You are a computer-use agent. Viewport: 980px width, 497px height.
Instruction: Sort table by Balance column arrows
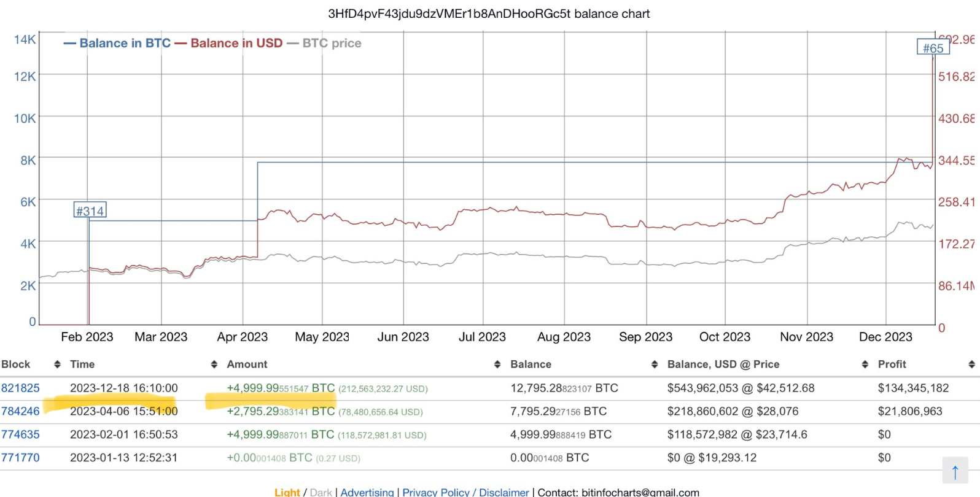coord(655,364)
